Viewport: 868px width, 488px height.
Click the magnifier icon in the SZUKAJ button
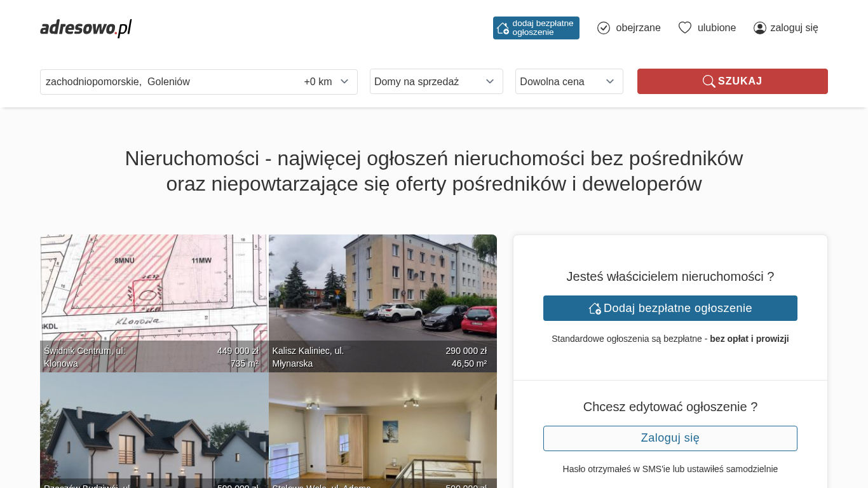709,81
